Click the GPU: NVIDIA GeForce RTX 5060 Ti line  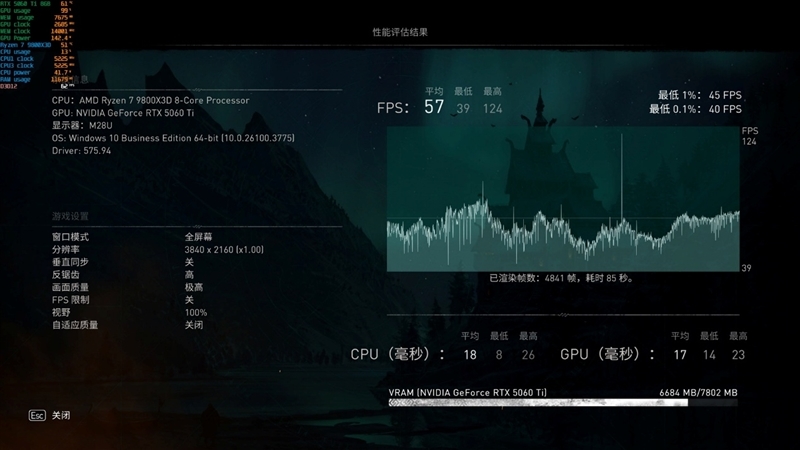coord(123,113)
